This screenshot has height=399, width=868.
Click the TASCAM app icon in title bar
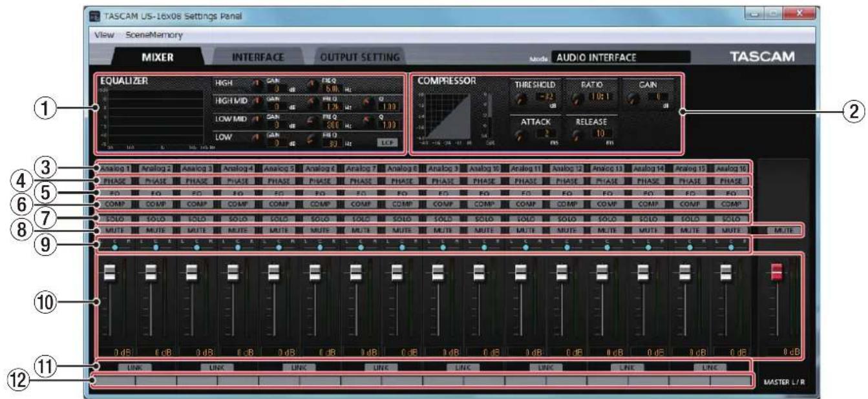coord(94,15)
